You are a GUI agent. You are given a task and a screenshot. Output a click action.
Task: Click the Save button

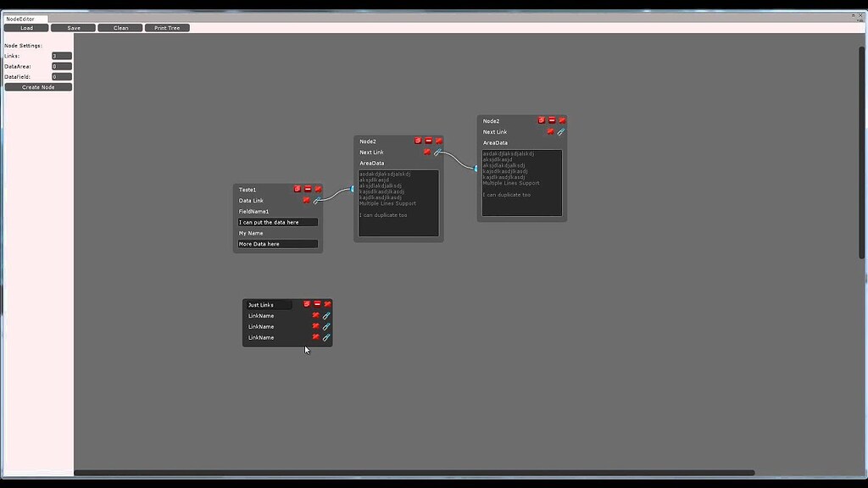click(x=73, y=27)
